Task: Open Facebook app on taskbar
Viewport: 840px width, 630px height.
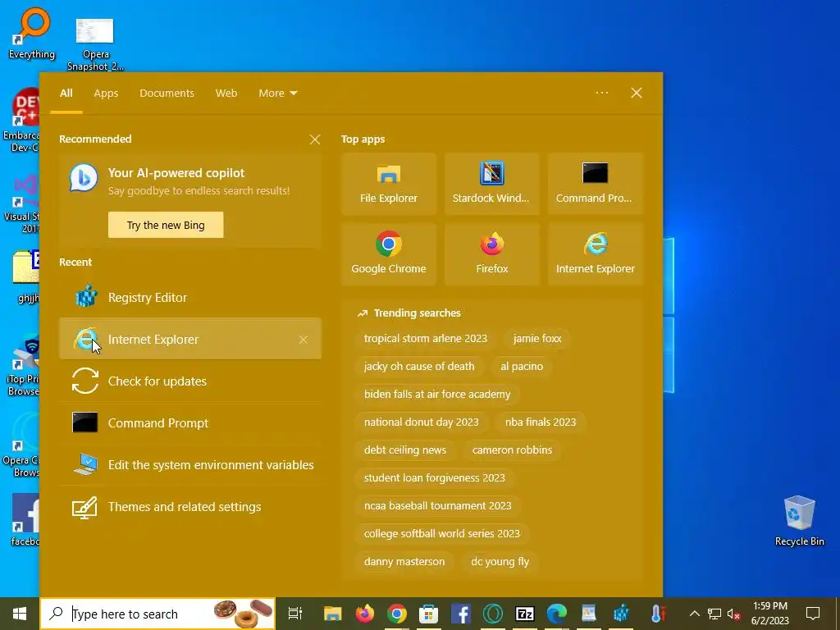Action: (x=461, y=614)
